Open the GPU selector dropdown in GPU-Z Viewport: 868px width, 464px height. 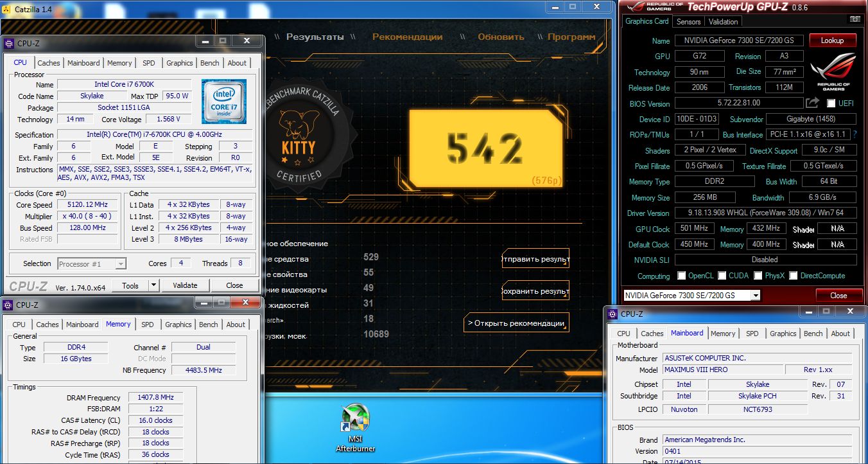coord(756,296)
